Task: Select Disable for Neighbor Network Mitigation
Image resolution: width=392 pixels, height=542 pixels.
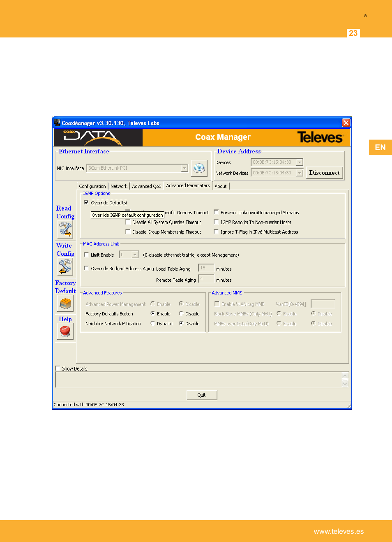Action: pos(181,323)
